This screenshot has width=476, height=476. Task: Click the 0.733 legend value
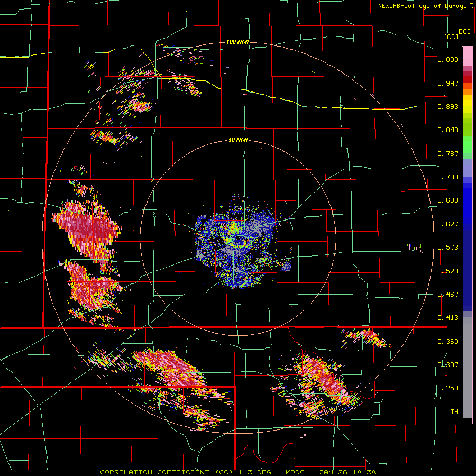coord(448,177)
